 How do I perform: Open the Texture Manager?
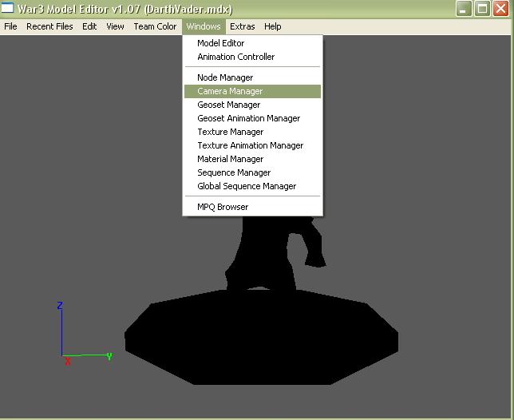[252, 132]
